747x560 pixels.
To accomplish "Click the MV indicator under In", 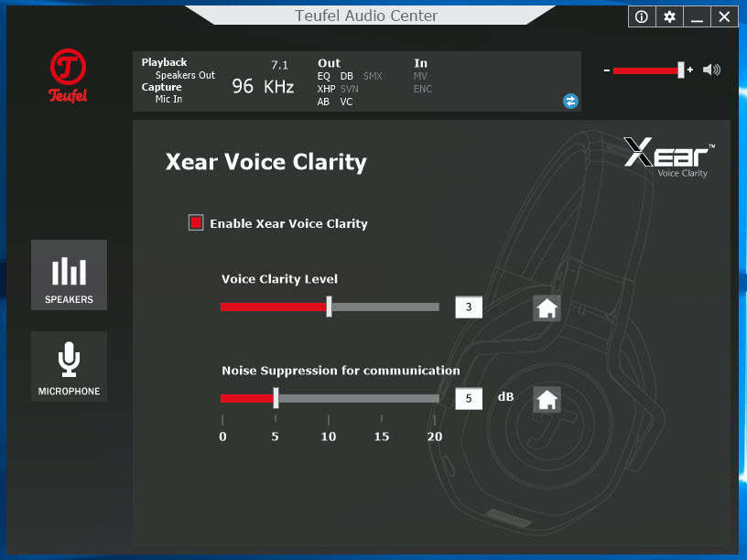I will coord(420,76).
